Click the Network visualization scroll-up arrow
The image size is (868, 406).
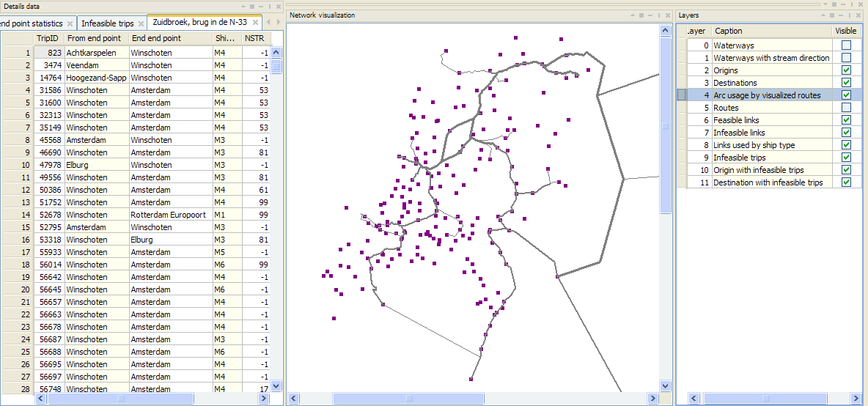(666, 32)
